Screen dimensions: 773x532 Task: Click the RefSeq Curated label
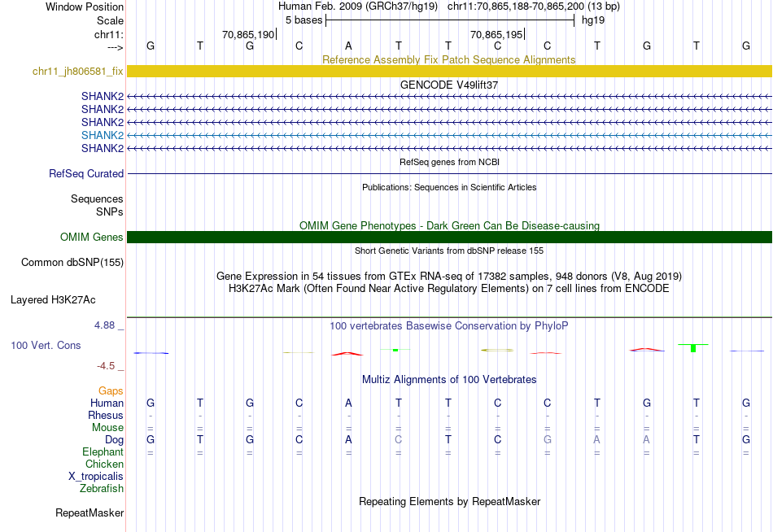point(86,173)
